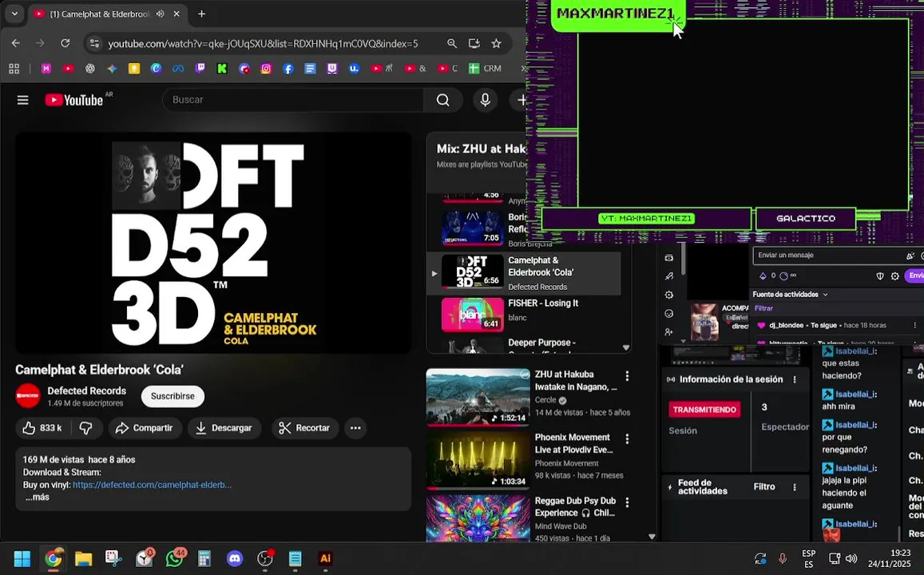Open the defected.com vinyl link

click(152, 485)
